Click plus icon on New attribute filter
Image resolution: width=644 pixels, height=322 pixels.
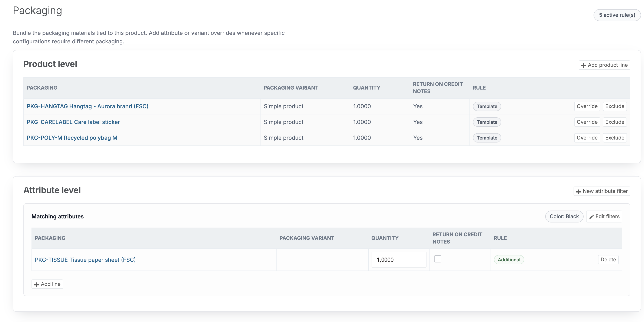578,192
